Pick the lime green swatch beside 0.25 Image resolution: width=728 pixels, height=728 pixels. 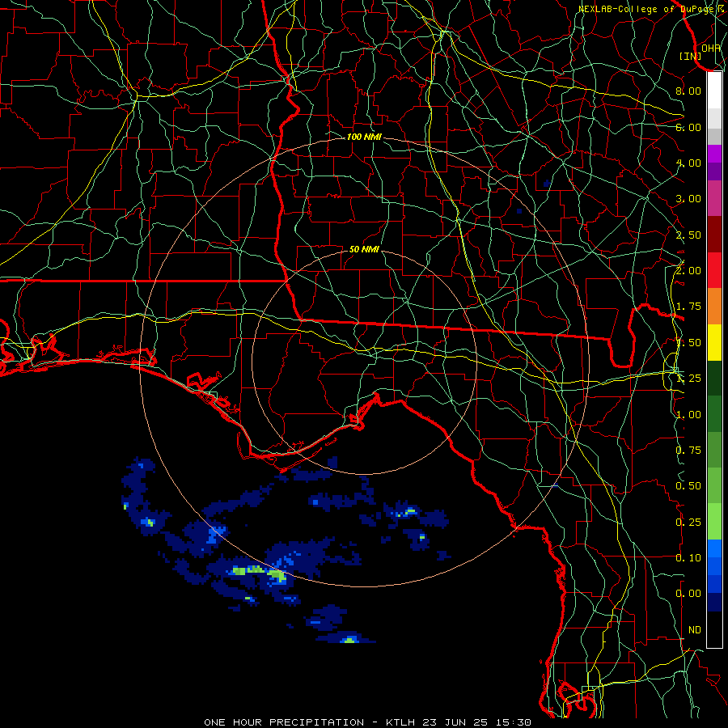tap(714, 522)
